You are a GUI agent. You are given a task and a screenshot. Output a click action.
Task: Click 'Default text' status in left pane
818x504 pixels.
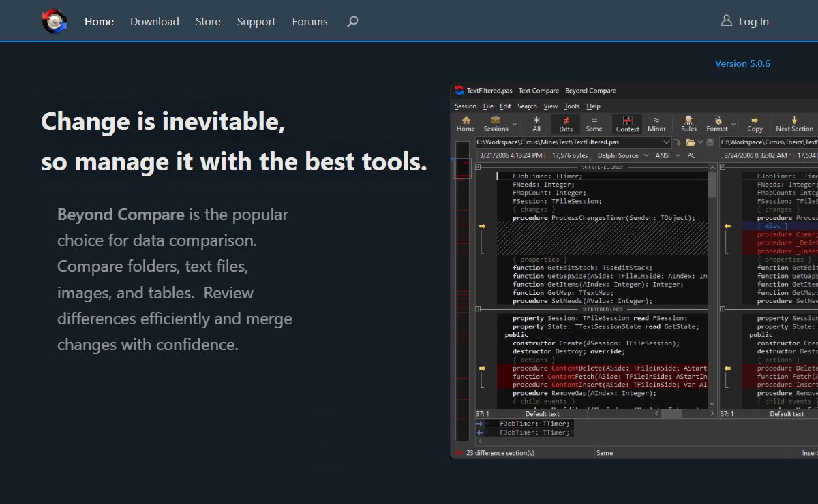pyautogui.click(x=543, y=414)
